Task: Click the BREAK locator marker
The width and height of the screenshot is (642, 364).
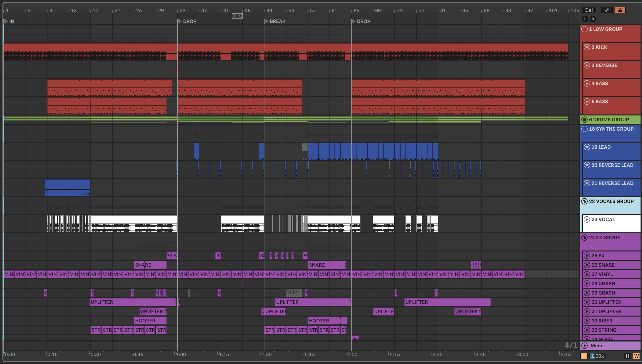Action: tap(266, 21)
